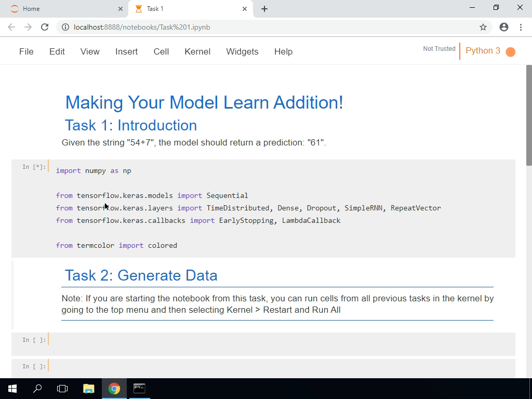Launch File Explorer from the taskbar
This screenshot has width=532, height=399.
(x=88, y=388)
